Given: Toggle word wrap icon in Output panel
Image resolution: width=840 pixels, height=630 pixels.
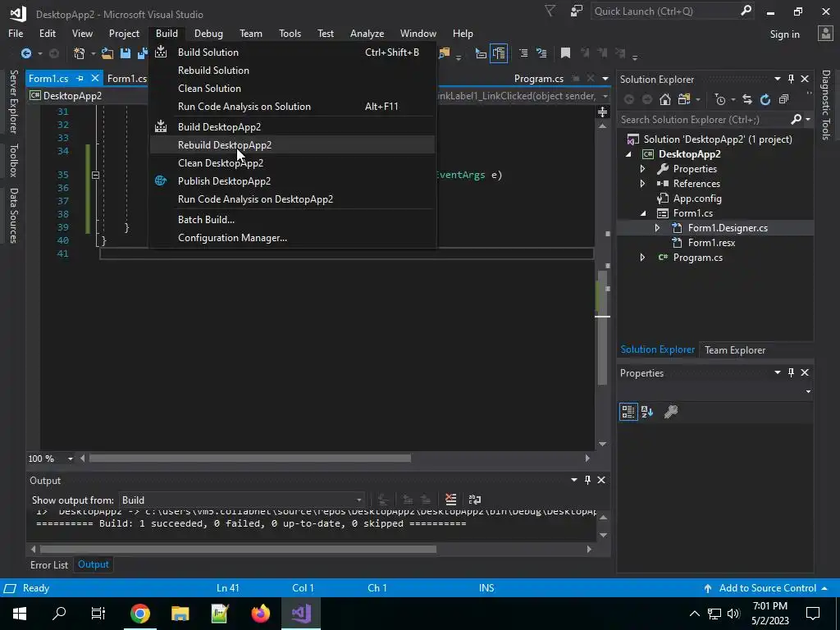Looking at the screenshot, I should 475,500.
